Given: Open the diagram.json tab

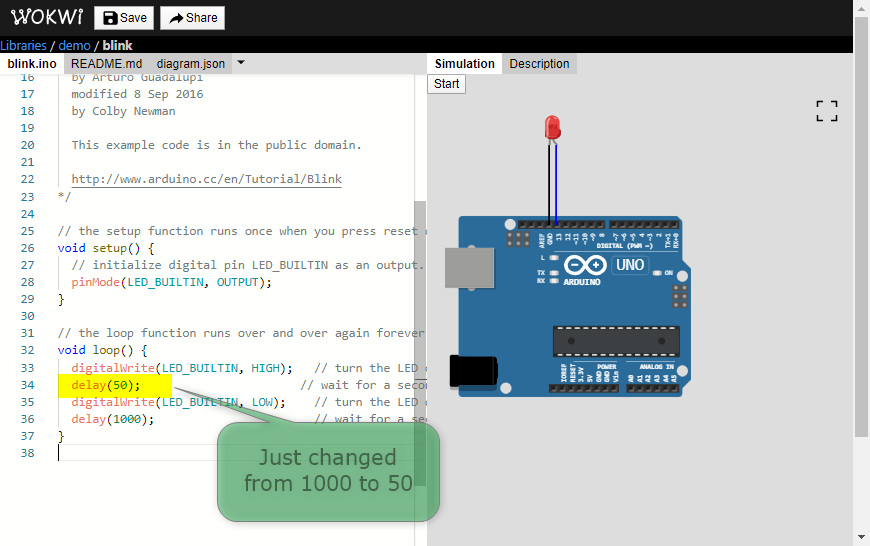Looking at the screenshot, I should (191, 64).
